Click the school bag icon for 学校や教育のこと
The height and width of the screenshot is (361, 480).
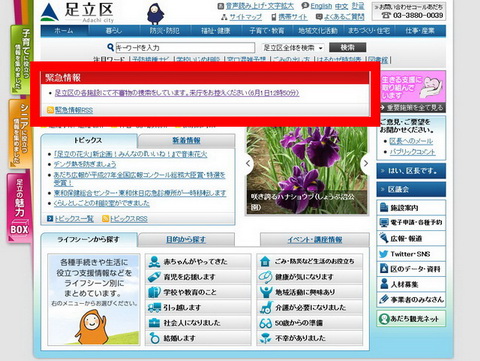154,292
